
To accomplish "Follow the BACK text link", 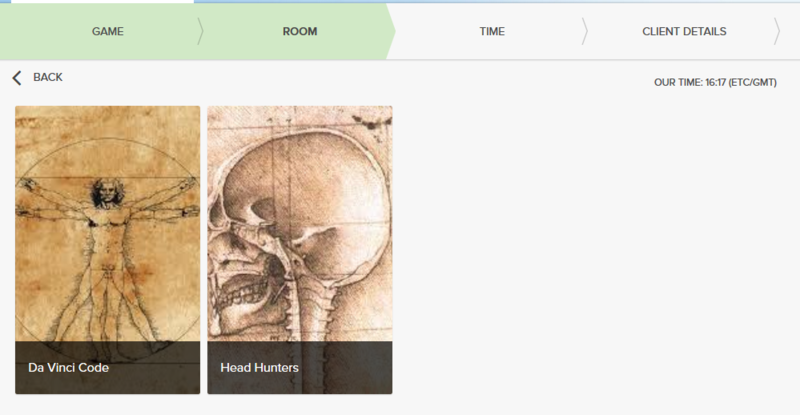I will click(48, 77).
